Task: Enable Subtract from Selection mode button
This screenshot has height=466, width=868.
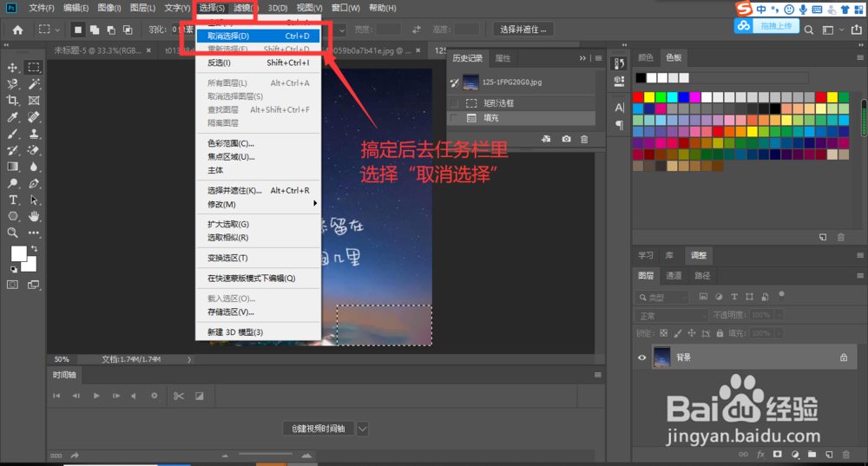Action: click(111, 30)
